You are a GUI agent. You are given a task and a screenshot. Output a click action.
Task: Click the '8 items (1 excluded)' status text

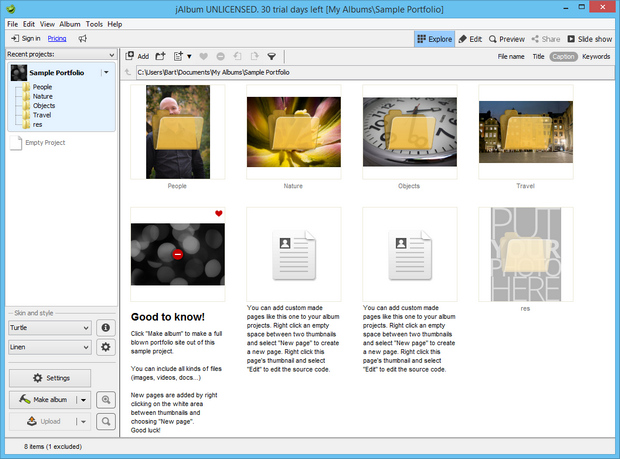click(53, 446)
